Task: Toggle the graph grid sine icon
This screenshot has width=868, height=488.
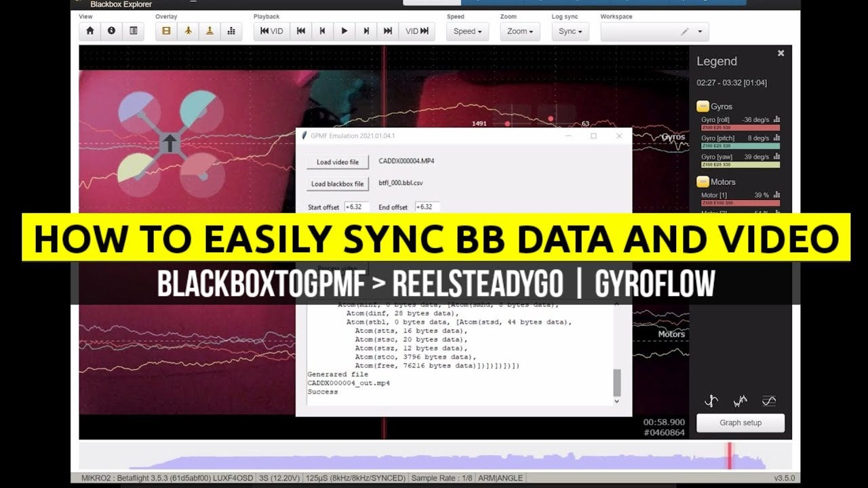Action: point(768,401)
